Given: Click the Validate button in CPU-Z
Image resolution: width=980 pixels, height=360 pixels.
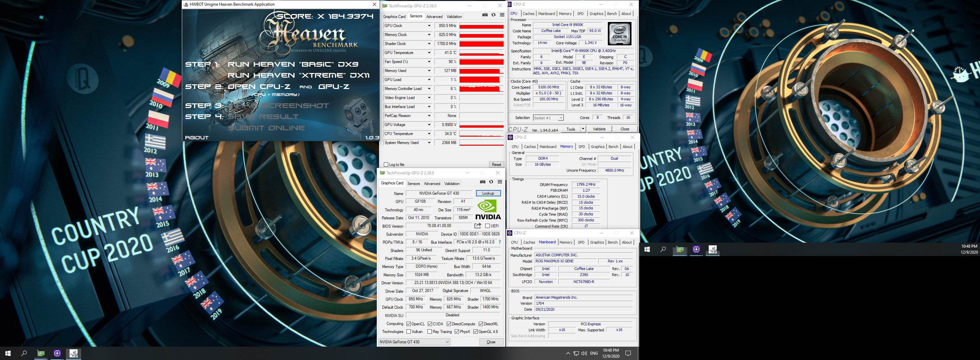Looking at the screenshot, I should coord(599,129).
